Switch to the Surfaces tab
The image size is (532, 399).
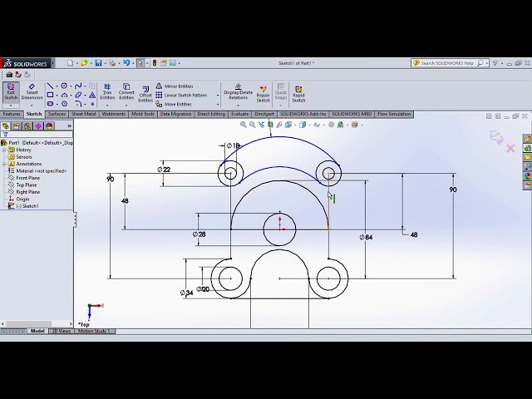(57, 114)
